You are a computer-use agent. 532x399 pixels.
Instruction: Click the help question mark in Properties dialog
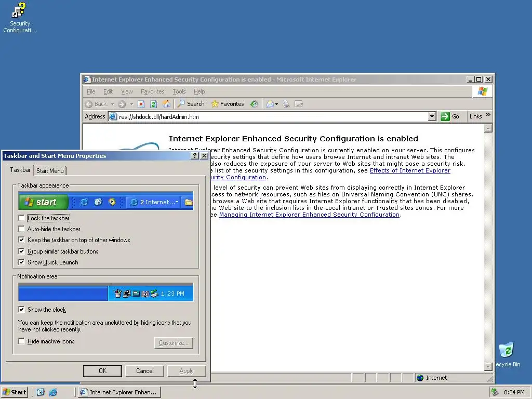point(195,156)
